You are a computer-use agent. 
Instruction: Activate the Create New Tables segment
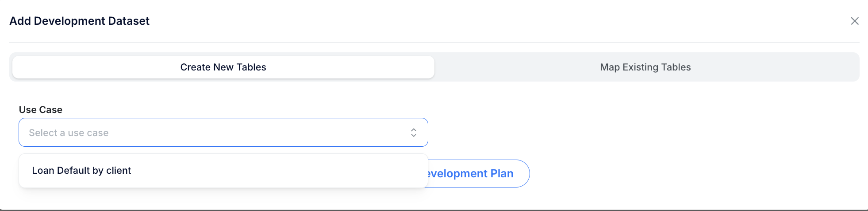223,67
